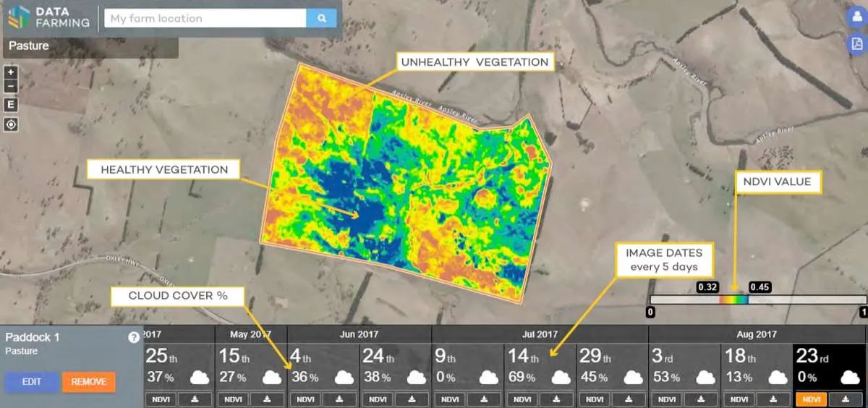Click the 69% cloud value on 14th July
This screenshot has height=408, width=868.
(522, 378)
